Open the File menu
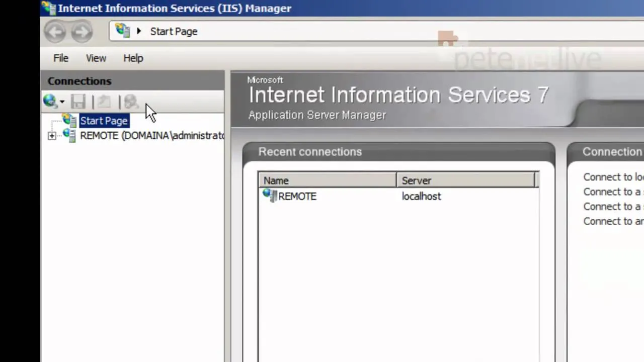Screen dimensions: 644x362 61,58
